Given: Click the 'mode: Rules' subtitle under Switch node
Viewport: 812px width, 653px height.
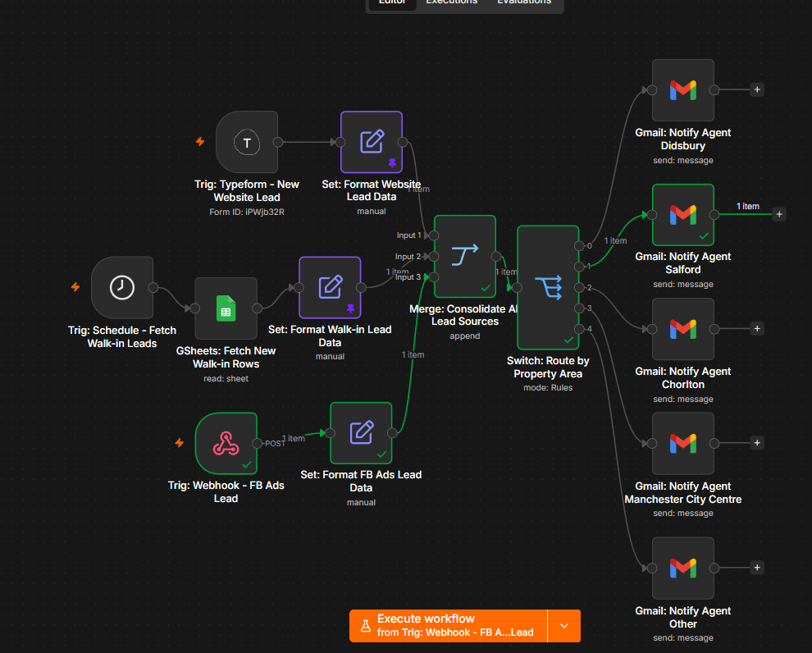Looking at the screenshot, I should coord(548,387).
